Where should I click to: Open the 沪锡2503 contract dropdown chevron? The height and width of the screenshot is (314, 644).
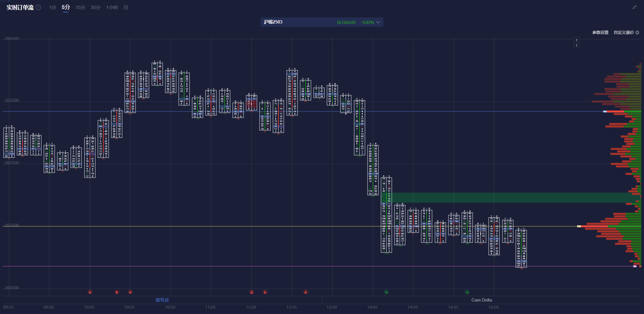point(378,22)
